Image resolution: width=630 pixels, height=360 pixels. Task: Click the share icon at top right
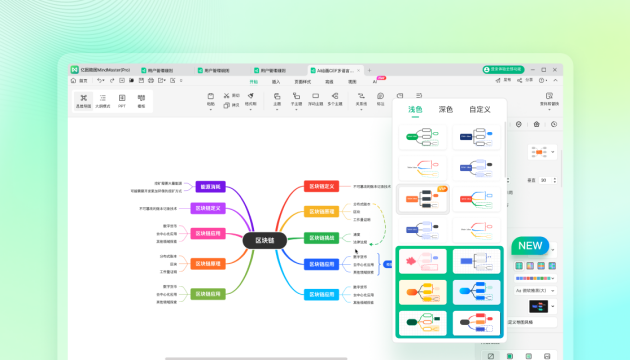point(520,80)
